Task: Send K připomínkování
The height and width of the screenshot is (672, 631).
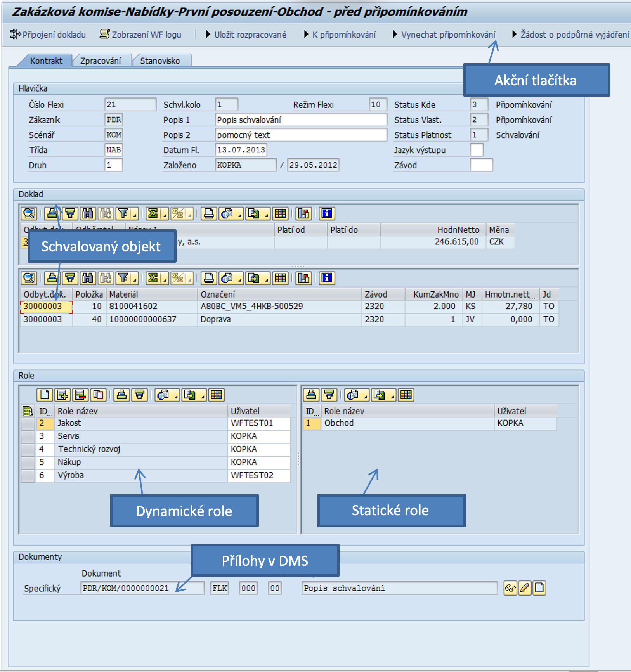Action: point(340,35)
